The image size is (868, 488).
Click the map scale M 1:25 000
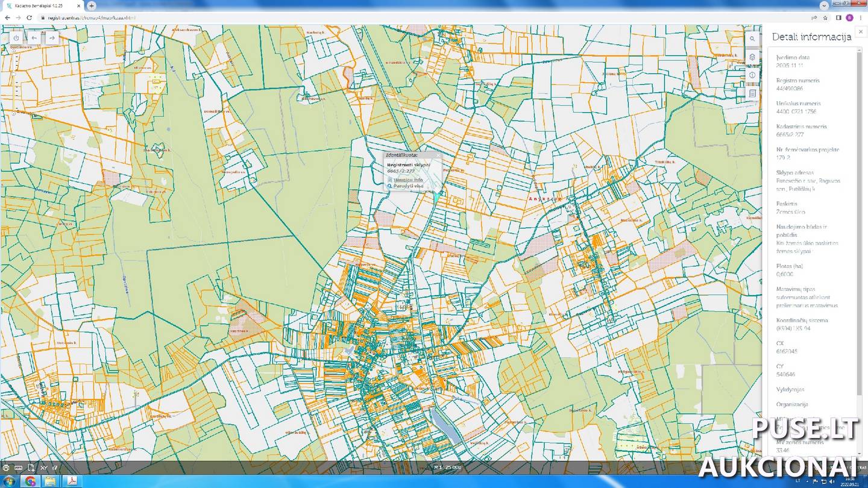click(447, 468)
